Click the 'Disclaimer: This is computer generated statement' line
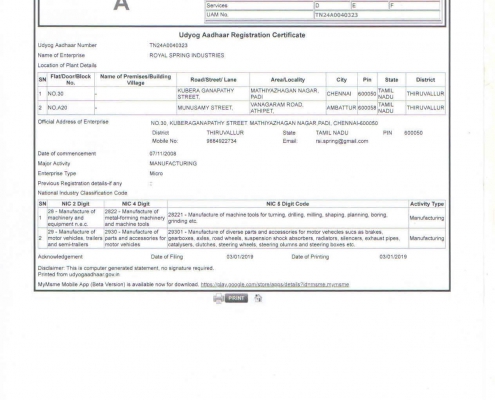The width and height of the screenshot is (495, 400). click(126, 268)
